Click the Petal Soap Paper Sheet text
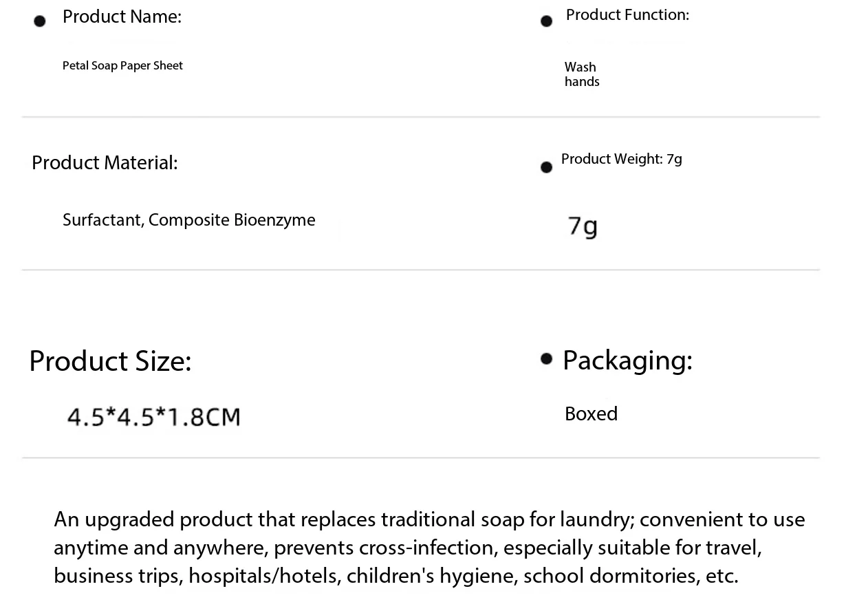The width and height of the screenshot is (868, 602). (122, 66)
